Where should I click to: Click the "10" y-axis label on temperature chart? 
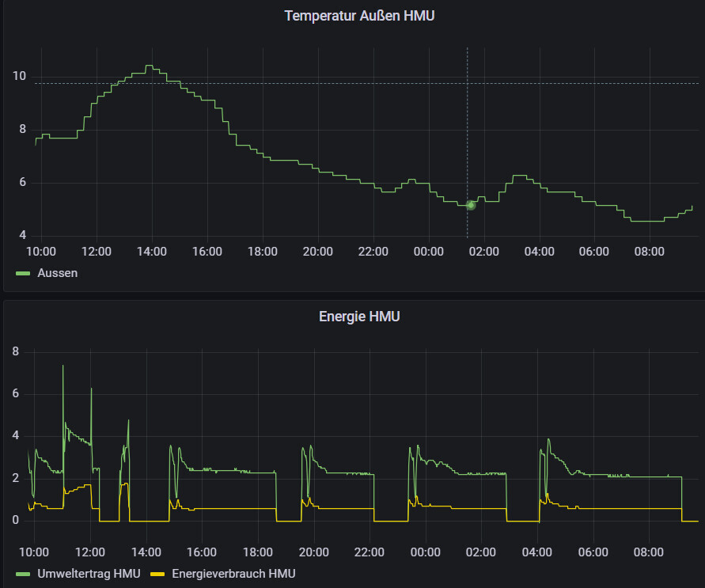pyautogui.click(x=19, y=77)
